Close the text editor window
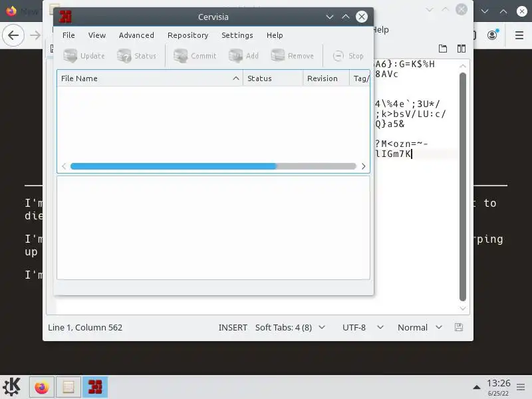This screenshot has width=532, height=399. [x=462, y=9]
